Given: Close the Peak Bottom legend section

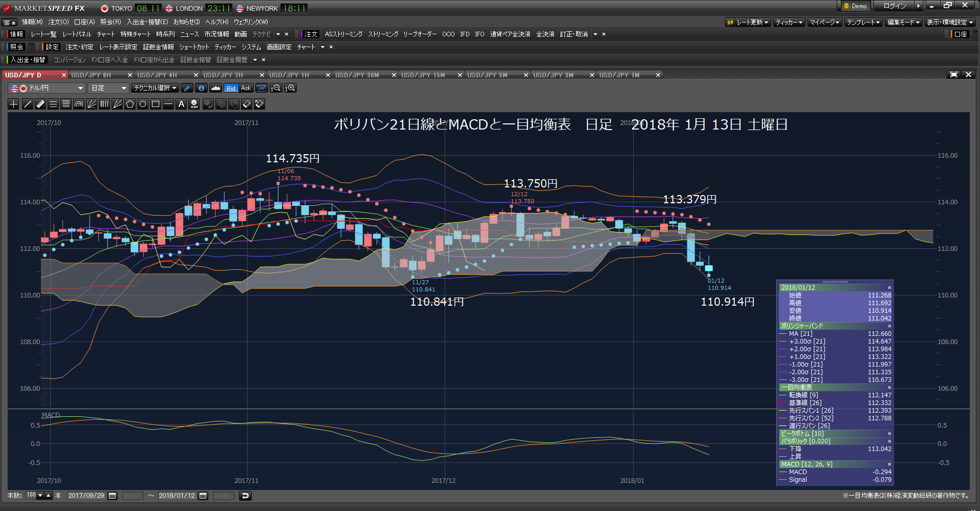Looking at the screenshot, I should [x=889, y=434].
